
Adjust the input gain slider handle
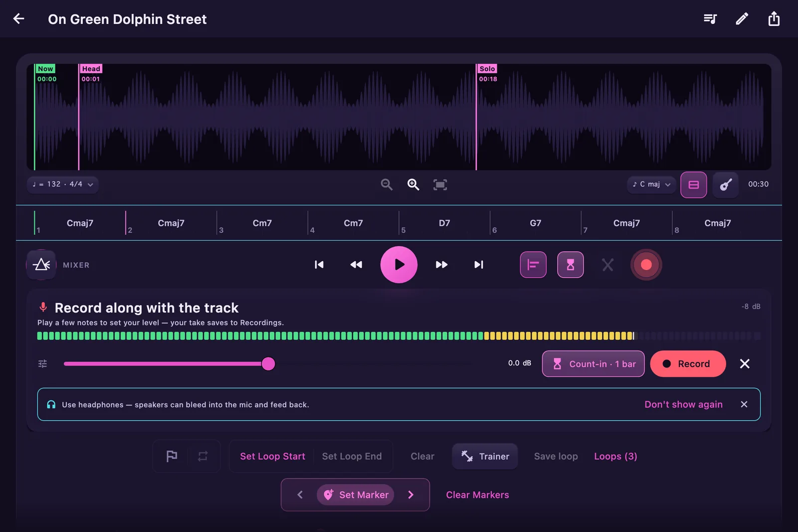[268, 364]
